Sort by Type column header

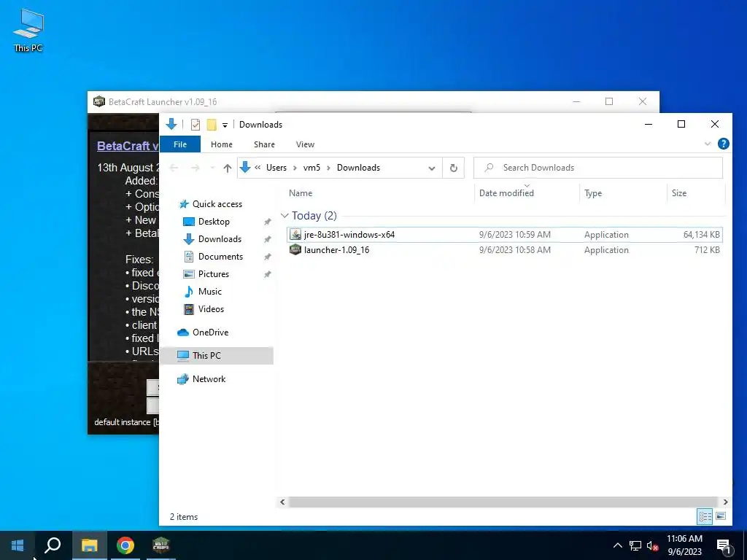(593, 192)
